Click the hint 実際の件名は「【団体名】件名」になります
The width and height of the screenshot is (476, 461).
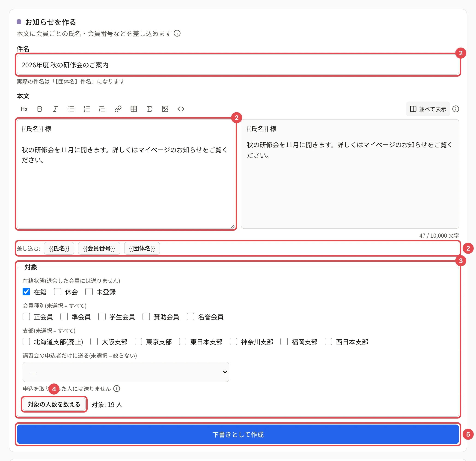(x=70, y=81)
